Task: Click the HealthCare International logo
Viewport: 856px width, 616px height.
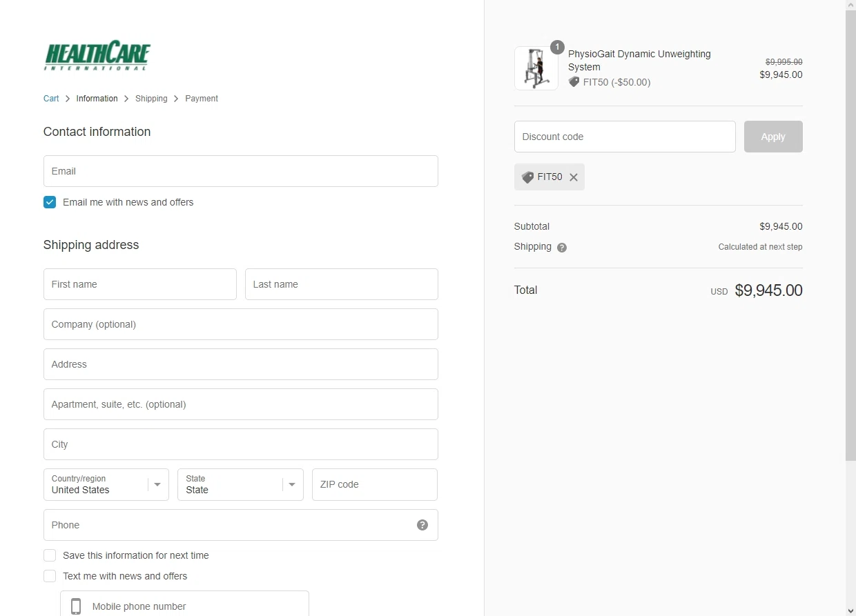Action: tap(97, 55)
